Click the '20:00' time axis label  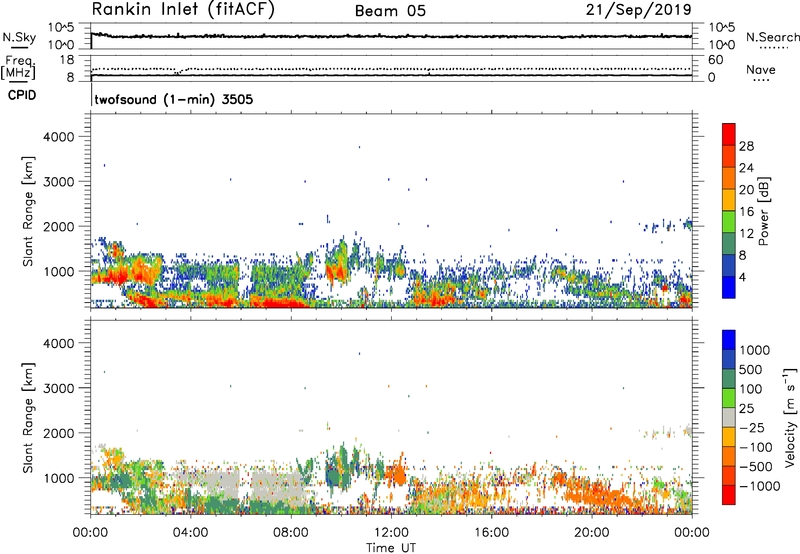pyautogui.click(x=592, y=533)
